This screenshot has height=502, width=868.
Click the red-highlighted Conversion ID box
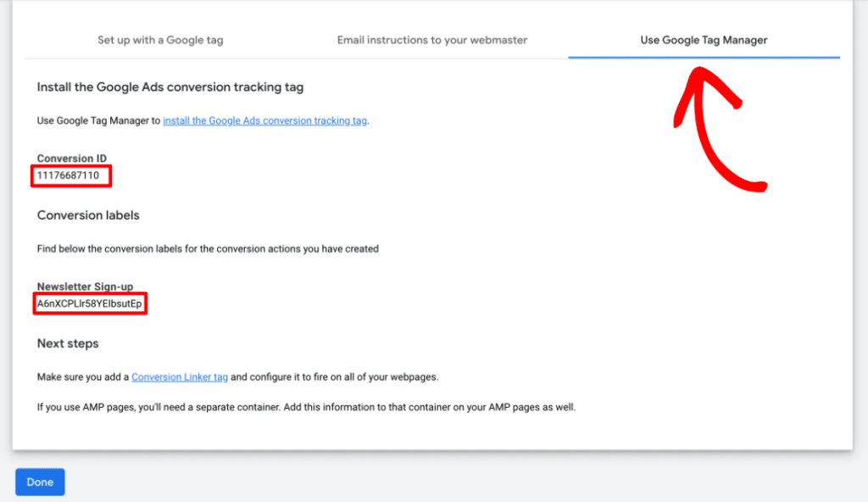71,176
